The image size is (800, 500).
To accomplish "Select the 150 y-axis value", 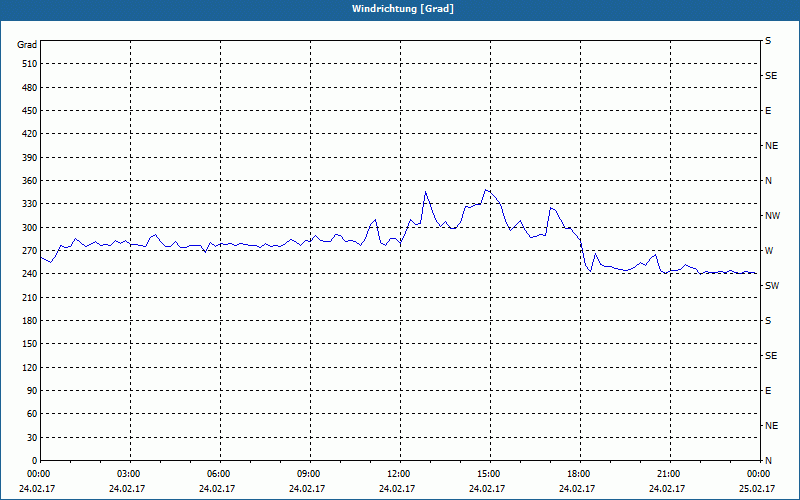I will pyautogui.click(x=30, y=344).
